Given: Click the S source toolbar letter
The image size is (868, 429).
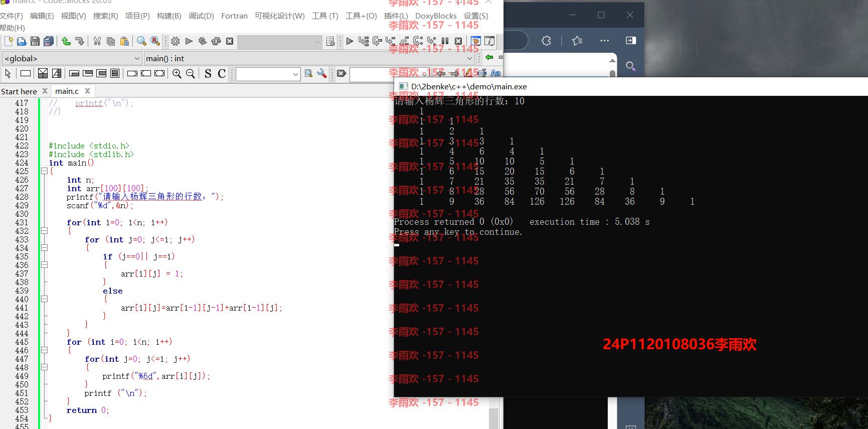Looking at the screenshot, I should pos(208,74).
